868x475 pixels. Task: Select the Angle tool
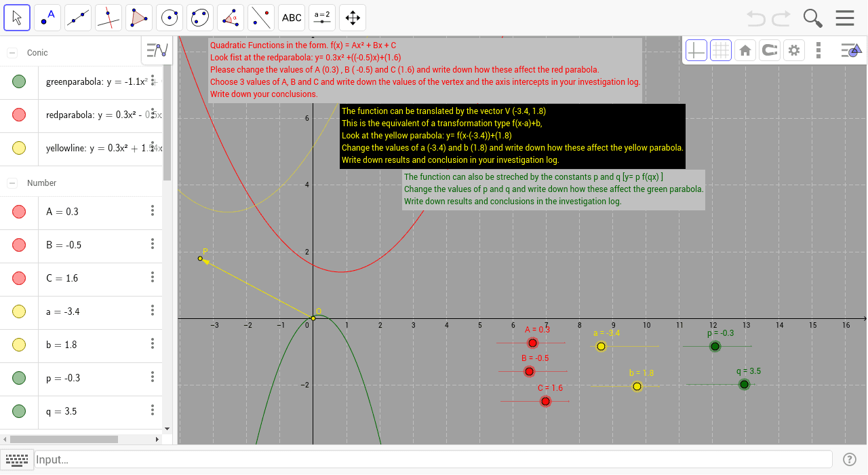point(231,18)
